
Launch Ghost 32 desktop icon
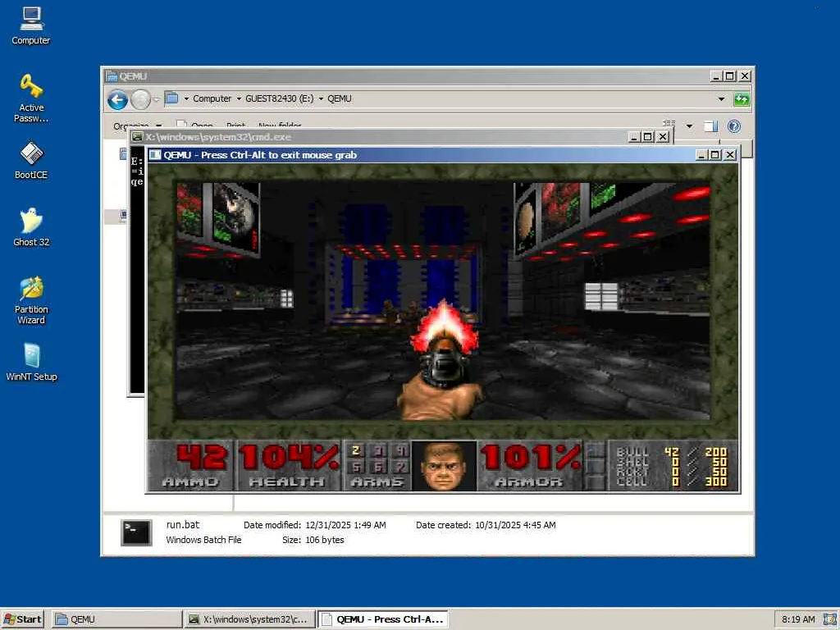[x=31, y=227]
